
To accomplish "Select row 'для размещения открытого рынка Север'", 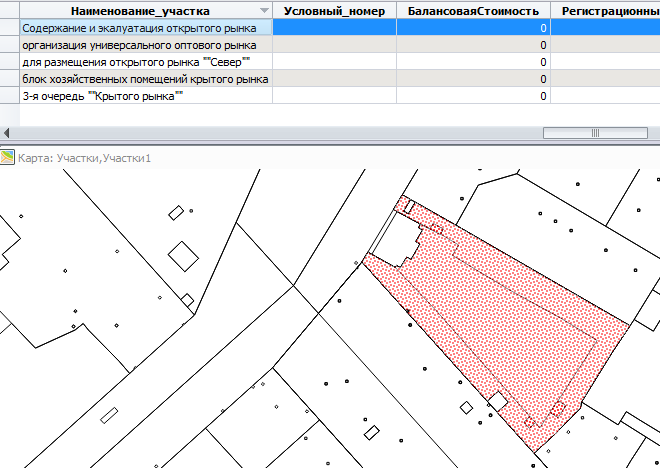I will pos(146,62).
